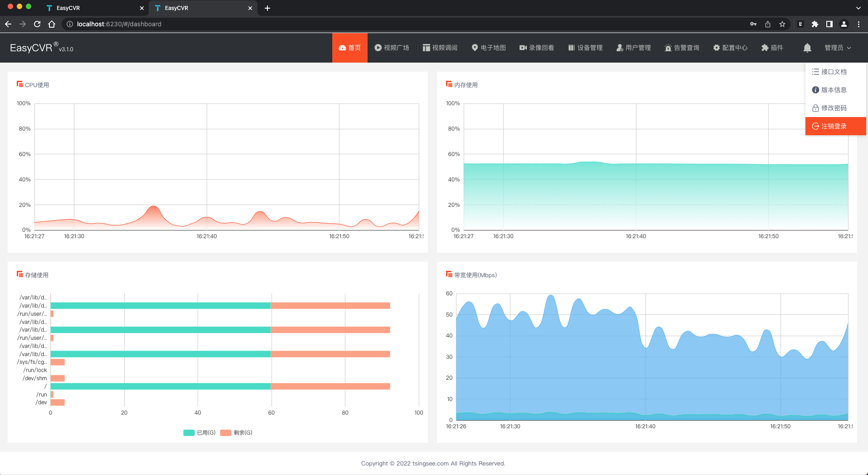This screenshot has width=868, height=475.
Task: Open the browser profile icon
Action: tap(844, 24)
